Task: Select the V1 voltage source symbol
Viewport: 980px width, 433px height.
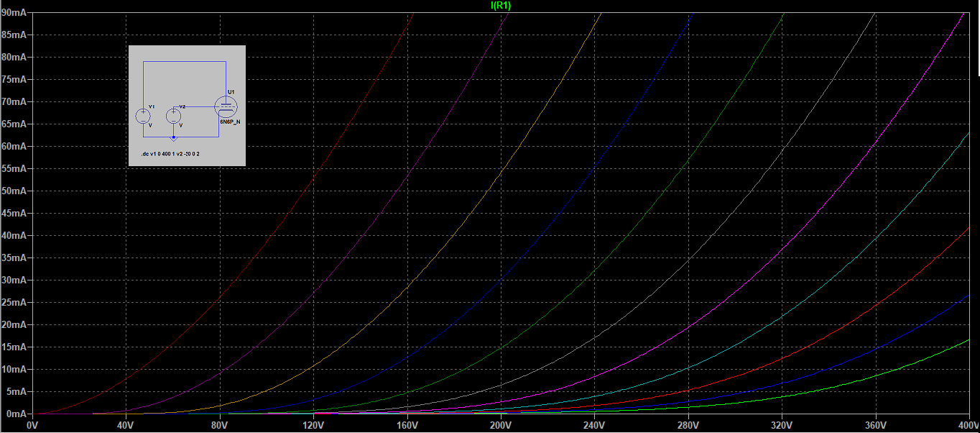Action: pyautogui.click(x=144, y=116)
